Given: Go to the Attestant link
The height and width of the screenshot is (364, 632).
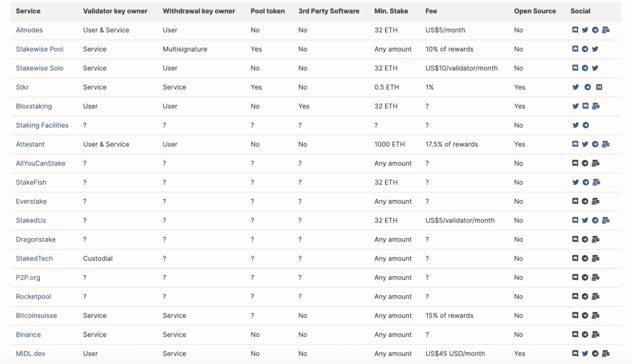Looking at the screenshot, I should [30, 144].
